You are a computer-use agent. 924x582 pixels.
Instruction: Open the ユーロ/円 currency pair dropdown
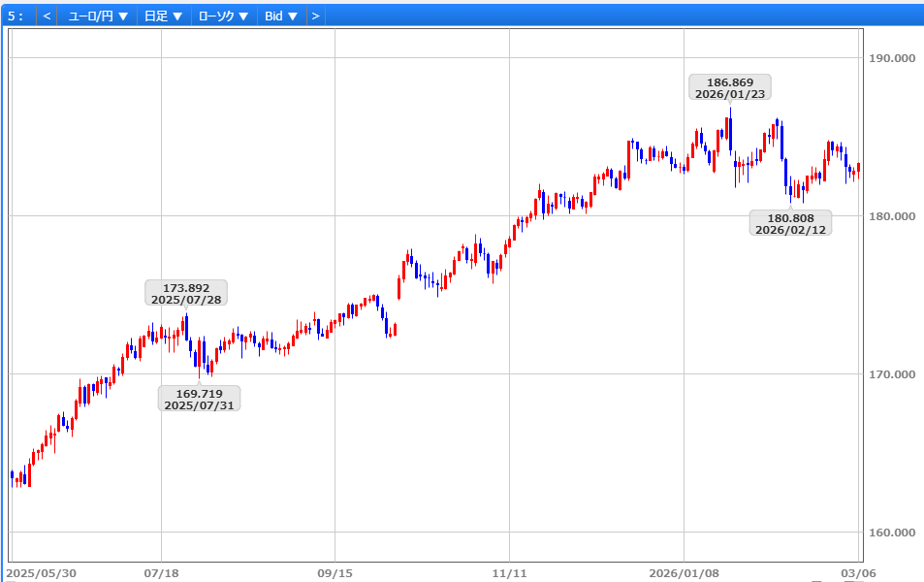[x=98, y=16]
